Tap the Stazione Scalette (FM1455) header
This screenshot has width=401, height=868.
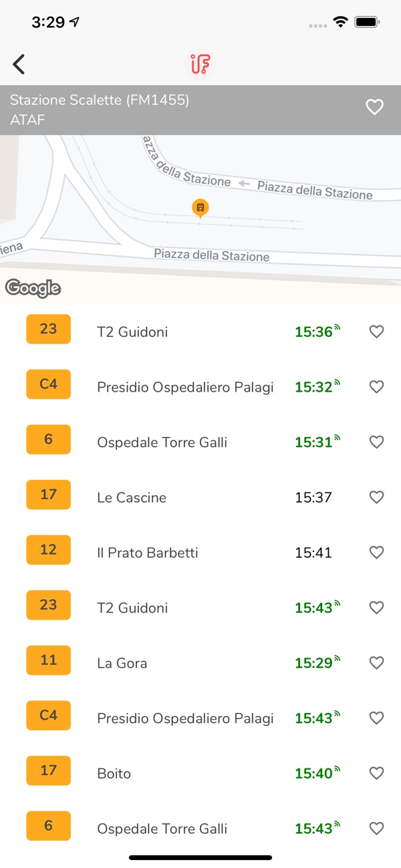pos(100,101)
